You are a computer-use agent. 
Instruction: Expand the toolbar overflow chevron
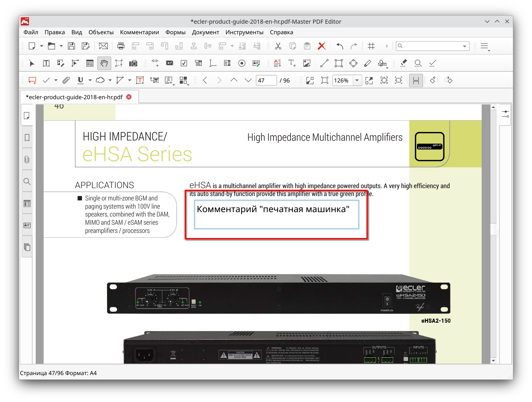(x=387, y=46)
